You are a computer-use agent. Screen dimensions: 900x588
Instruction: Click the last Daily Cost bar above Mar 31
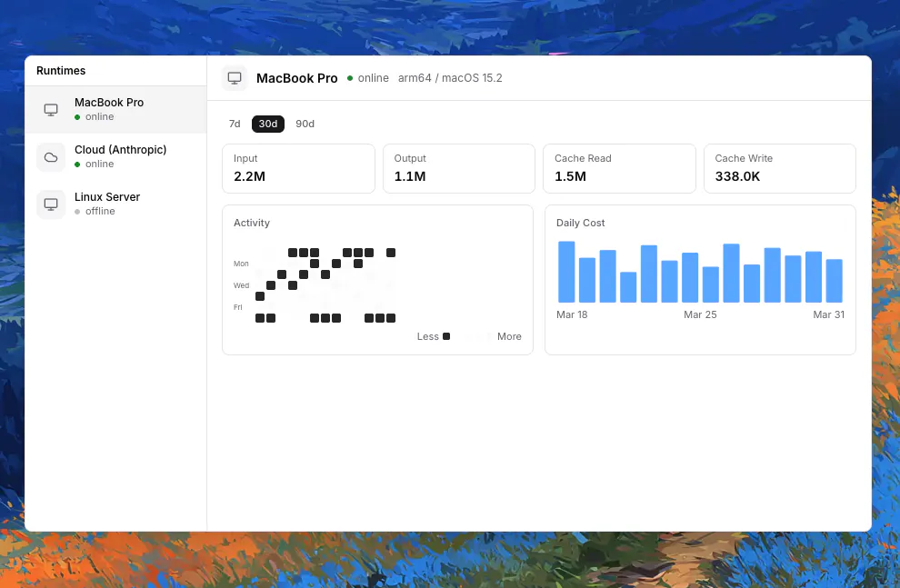pos(834,281)
